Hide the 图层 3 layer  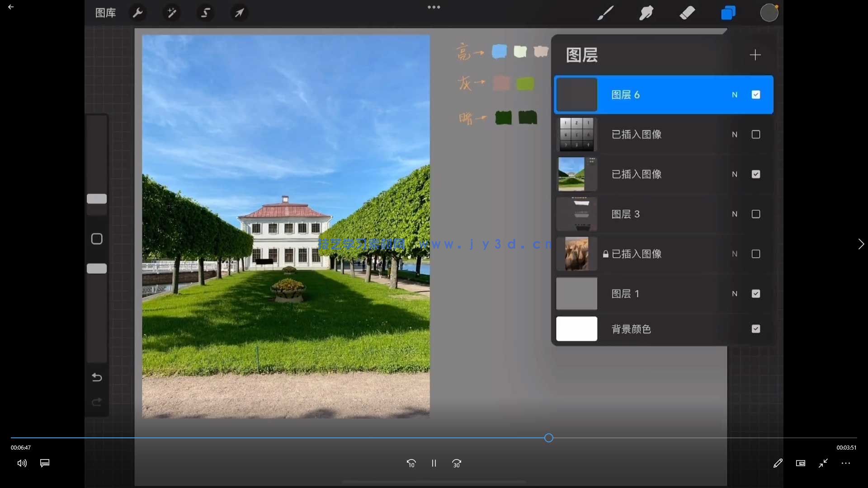[x=756, y=214]
